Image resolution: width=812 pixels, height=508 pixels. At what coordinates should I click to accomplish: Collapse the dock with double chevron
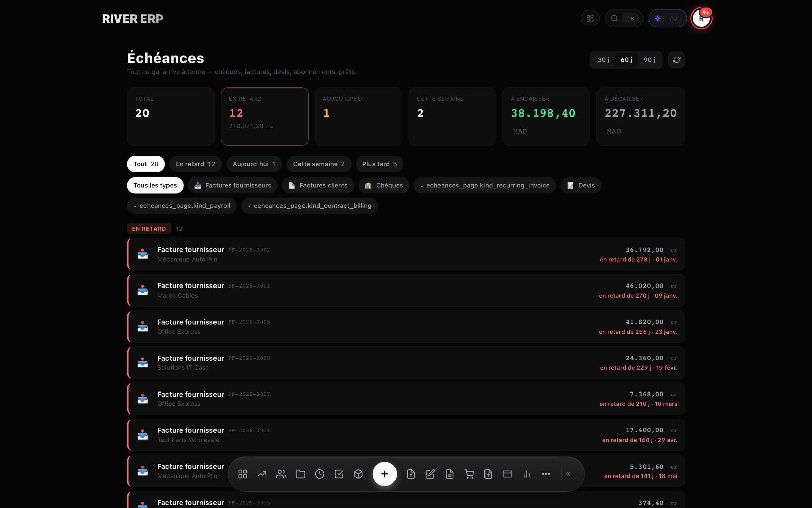pos(568,474)
